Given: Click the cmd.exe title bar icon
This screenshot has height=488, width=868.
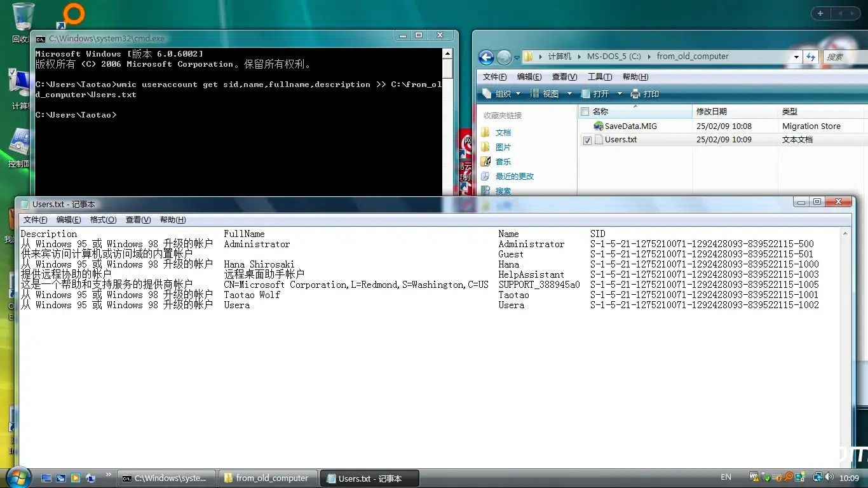Looking at the screenshot, I should point(40,39).
